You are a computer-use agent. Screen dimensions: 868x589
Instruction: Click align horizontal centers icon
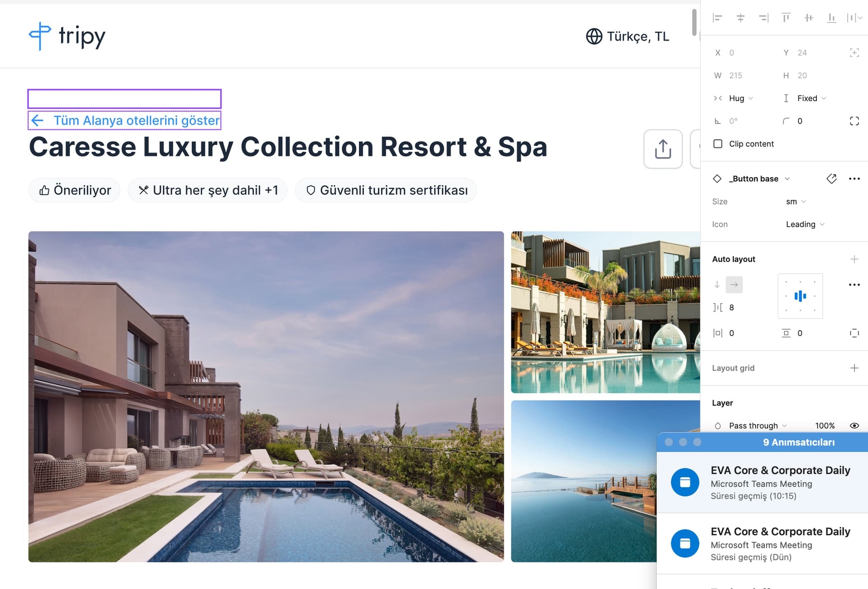pyautogui.click(x=741, y=18)
